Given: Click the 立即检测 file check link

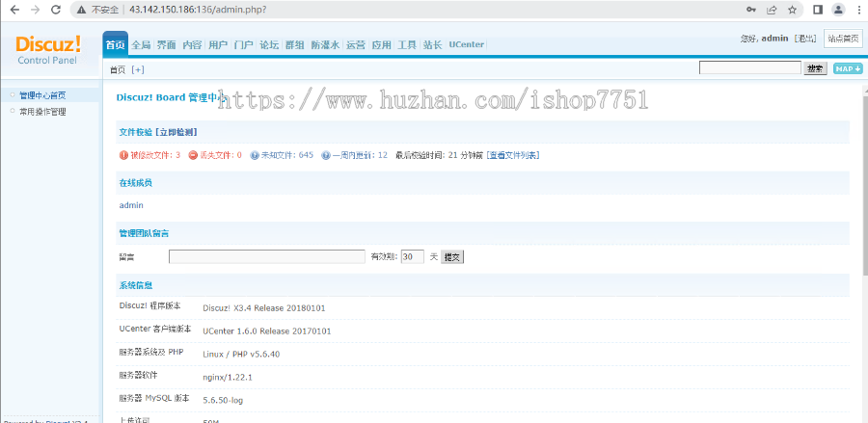Looking at the screenshot, I should (x=176, y=132).
